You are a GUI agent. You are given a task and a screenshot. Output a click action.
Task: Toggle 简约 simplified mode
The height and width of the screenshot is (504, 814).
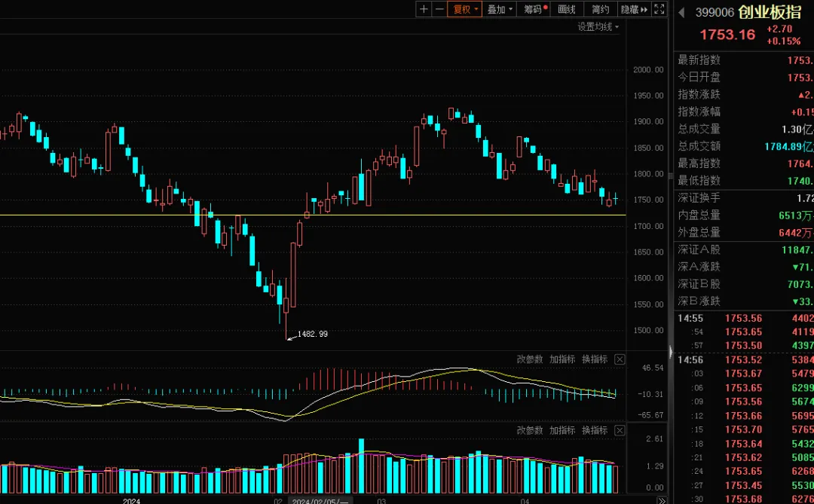[x=600, y=9]
